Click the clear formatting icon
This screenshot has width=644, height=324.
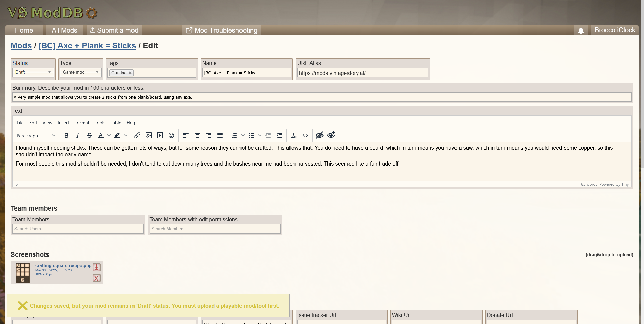[x=294, y=135]
